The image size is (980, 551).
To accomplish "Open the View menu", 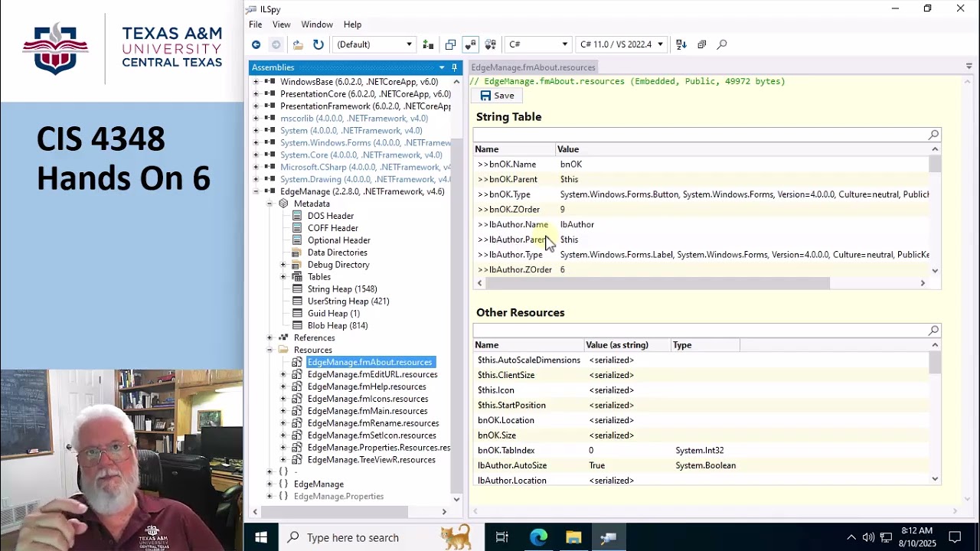I will pos(281,24).
